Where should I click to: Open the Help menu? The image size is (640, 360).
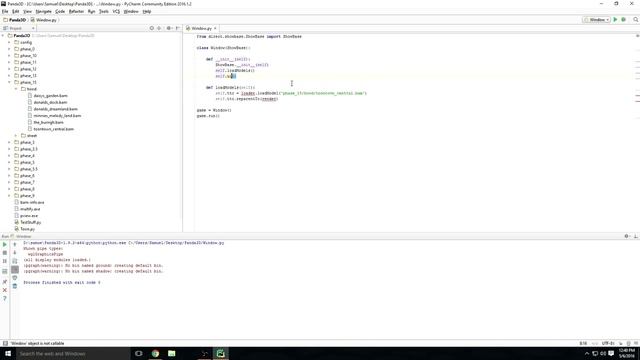(x=147, y=11)
